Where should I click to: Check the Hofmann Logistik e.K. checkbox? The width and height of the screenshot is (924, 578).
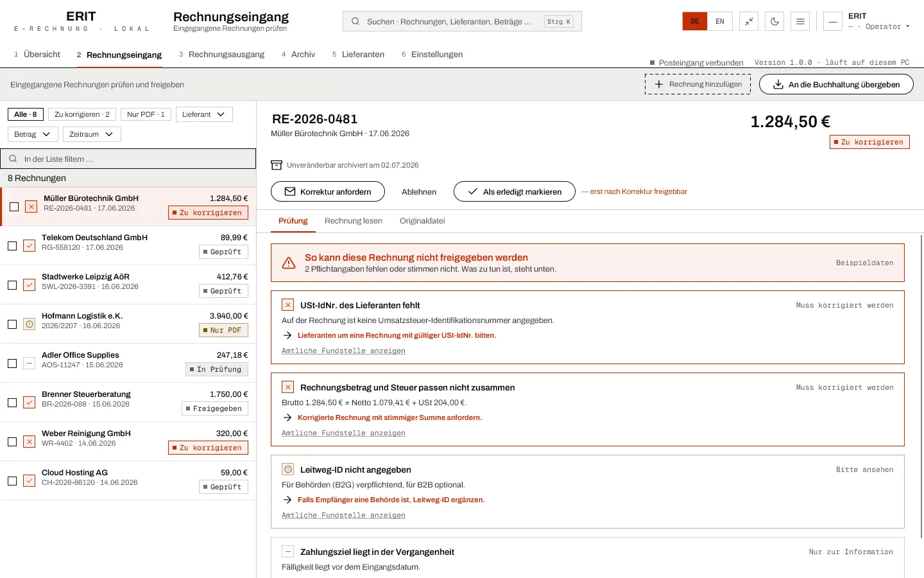pos(12,324)
